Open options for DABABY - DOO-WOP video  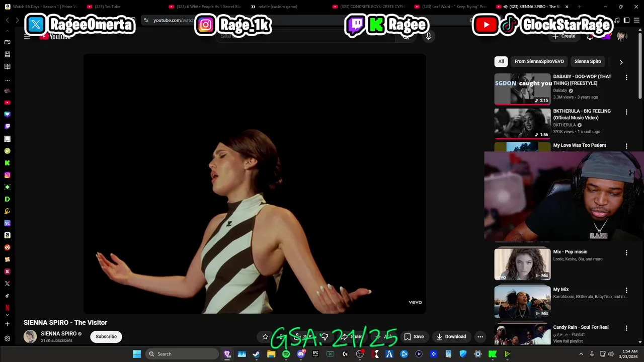coord(626,77)
